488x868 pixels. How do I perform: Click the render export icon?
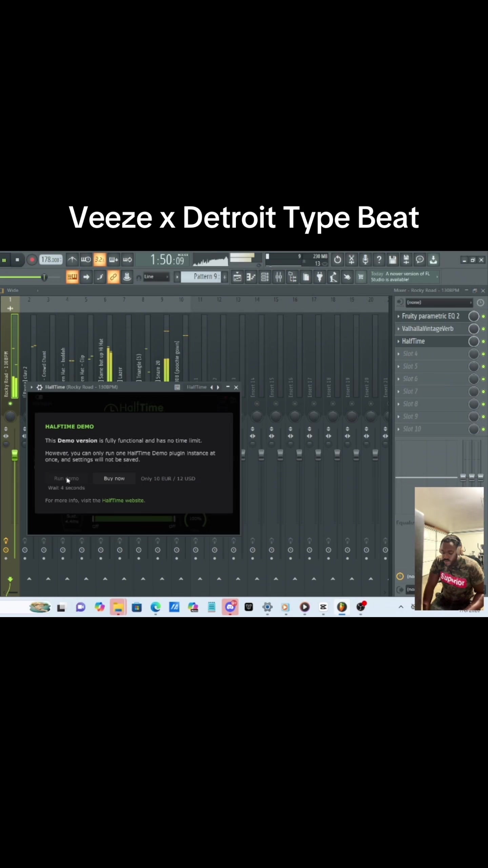coord(406,260)
